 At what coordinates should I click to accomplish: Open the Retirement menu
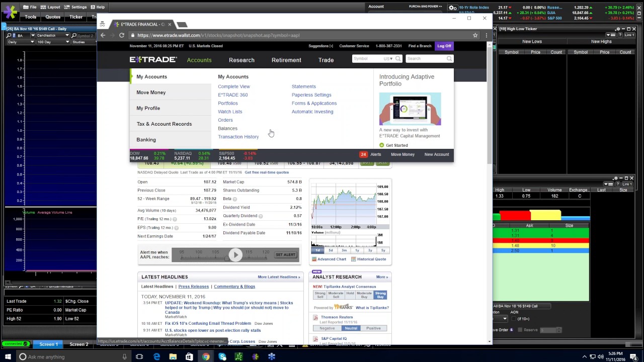pyautogui.click(x=286, y=60)
